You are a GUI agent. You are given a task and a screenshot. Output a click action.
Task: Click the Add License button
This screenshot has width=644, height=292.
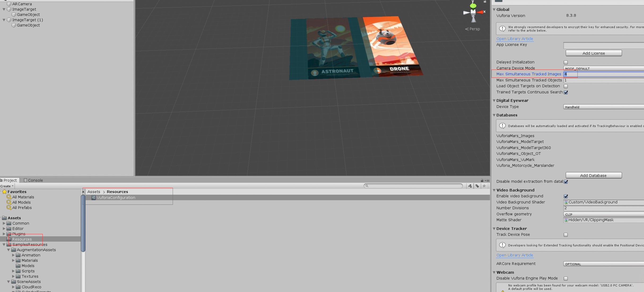[x=594, y=53]
